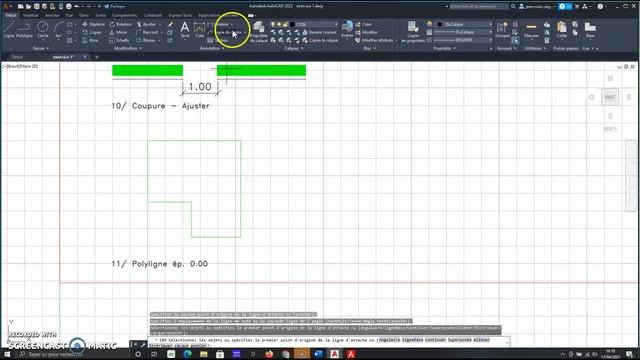The height and width of the screenshot is (360, 640).
Task: Click the Déplacer (move) tool
Action: [93, 24]
